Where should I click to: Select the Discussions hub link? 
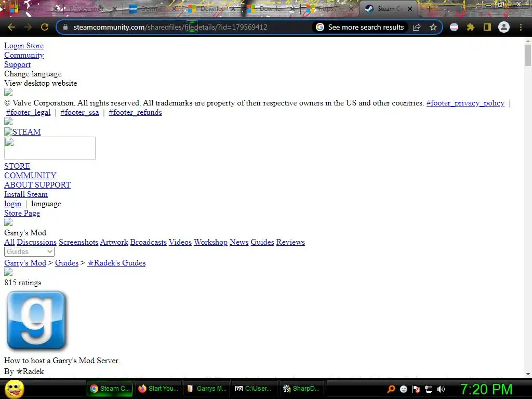pos(37,242)
